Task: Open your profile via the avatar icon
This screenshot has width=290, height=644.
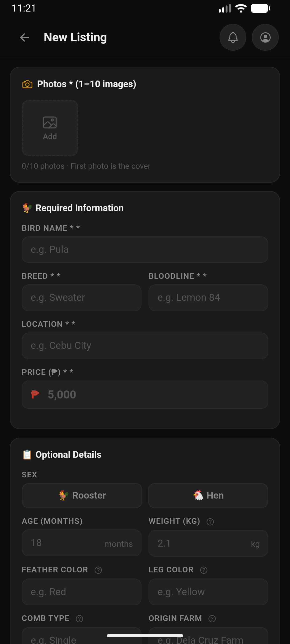Action: (x=265, y=37)
